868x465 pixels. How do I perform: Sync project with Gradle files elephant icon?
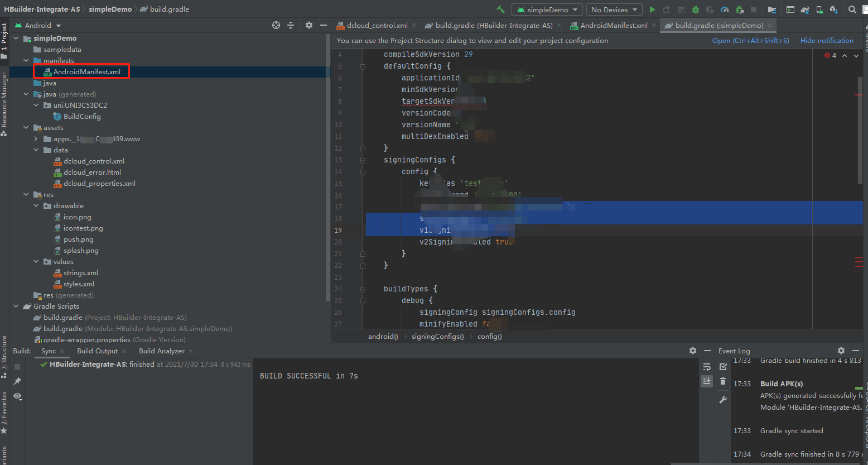click(x=805, y=9)
